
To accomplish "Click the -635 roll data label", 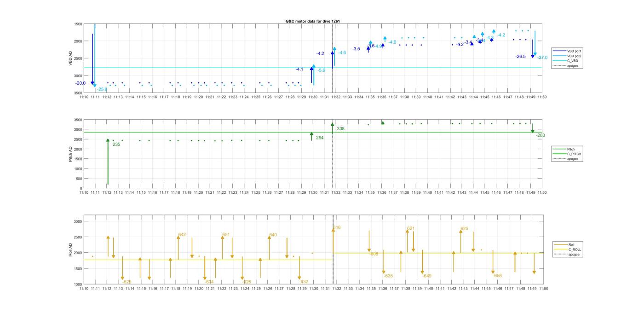I will 388,276.
